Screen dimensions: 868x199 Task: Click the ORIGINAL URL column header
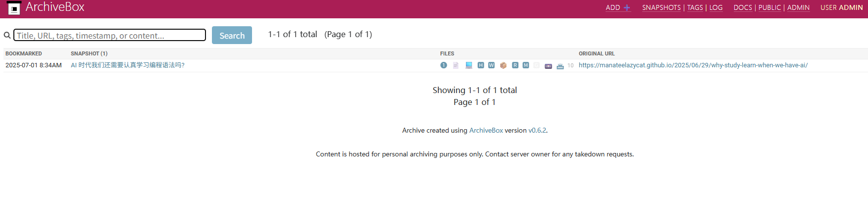(x=597, y=53)
